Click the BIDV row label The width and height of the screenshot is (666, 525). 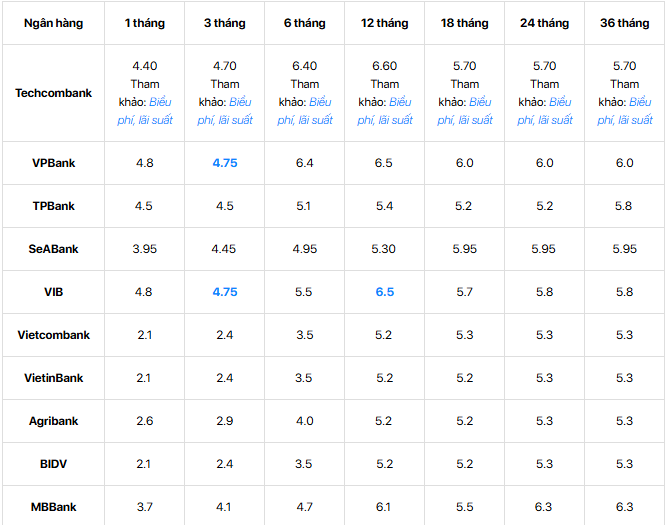[x=54, y=464]
